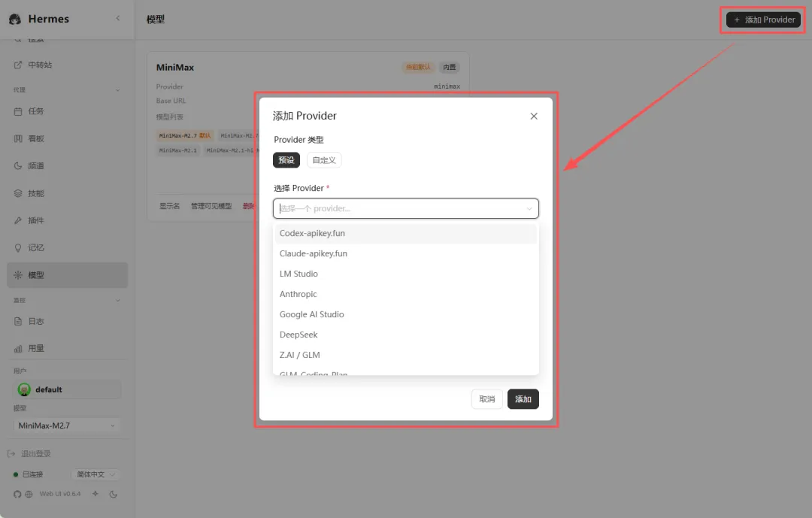This screenshot has height=518, width=812.
Task: Choose Codex-apikey.fun from the list
Action: [x=406, y=234]
